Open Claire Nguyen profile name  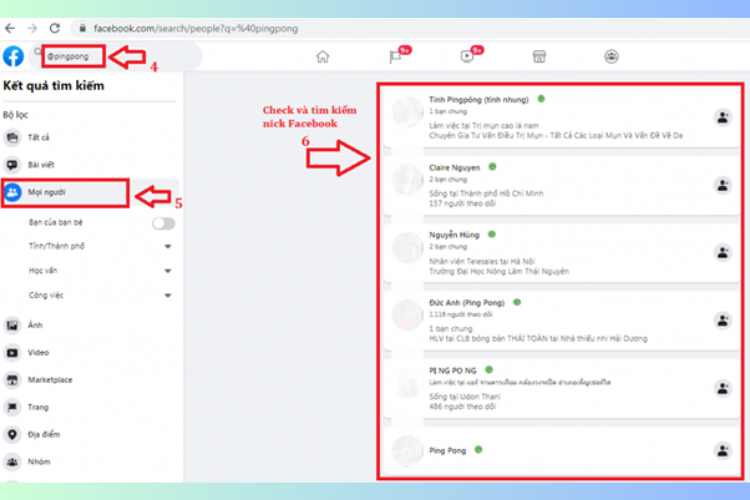[454, 167]
